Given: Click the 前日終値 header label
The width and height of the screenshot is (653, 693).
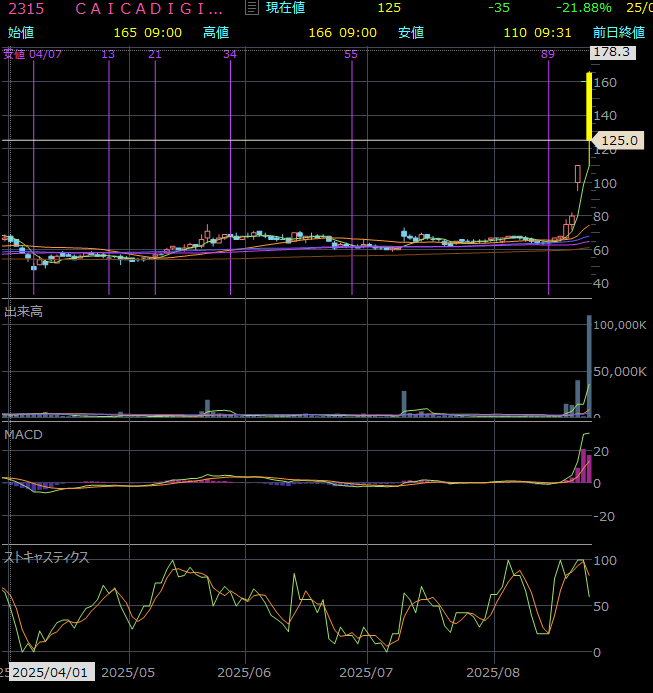Looking at the screenshot, I should (x=618, y=32).
